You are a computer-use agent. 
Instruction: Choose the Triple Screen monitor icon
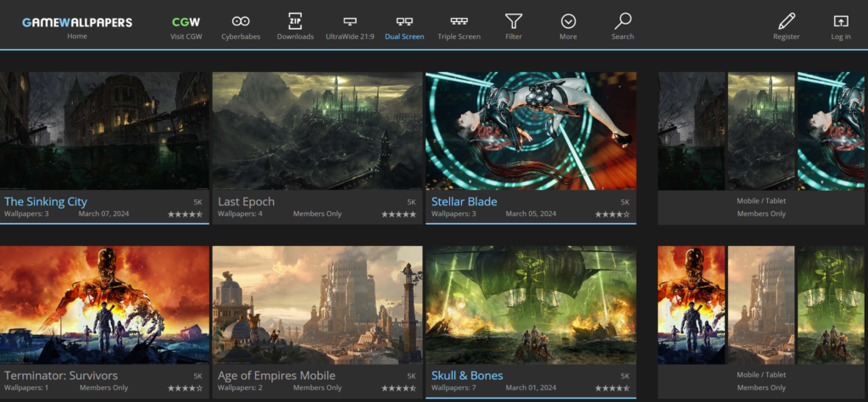pos(459,21)
